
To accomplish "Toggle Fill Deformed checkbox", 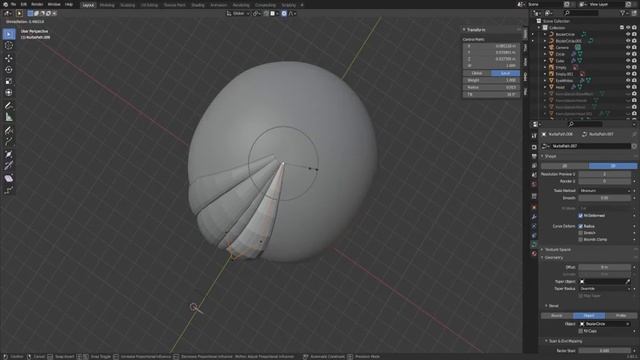I will coord(580,216).
